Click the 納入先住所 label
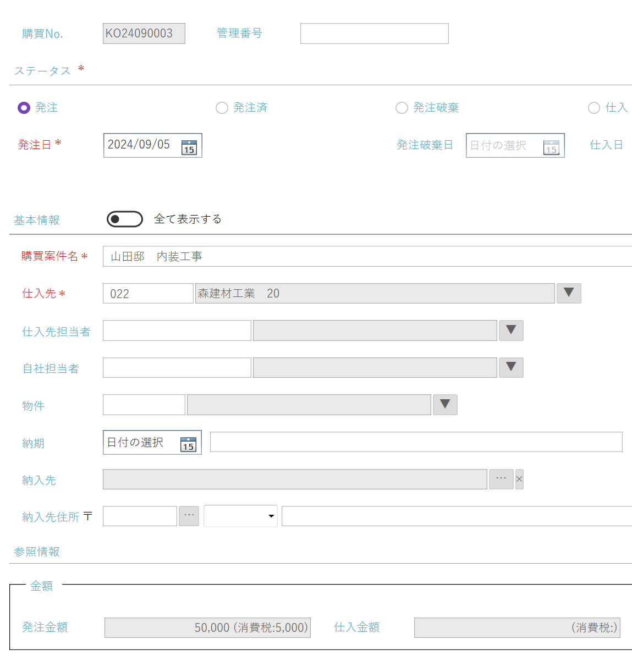 pos(51,517)
